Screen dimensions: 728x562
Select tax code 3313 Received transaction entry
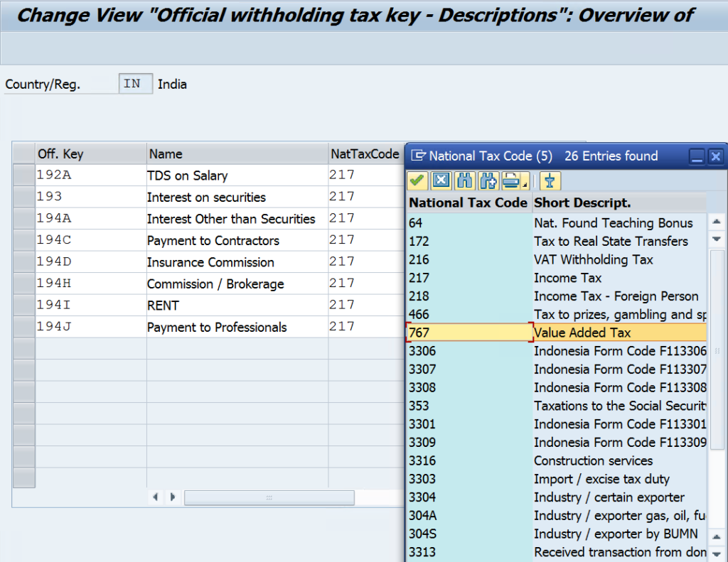[557, 552]
